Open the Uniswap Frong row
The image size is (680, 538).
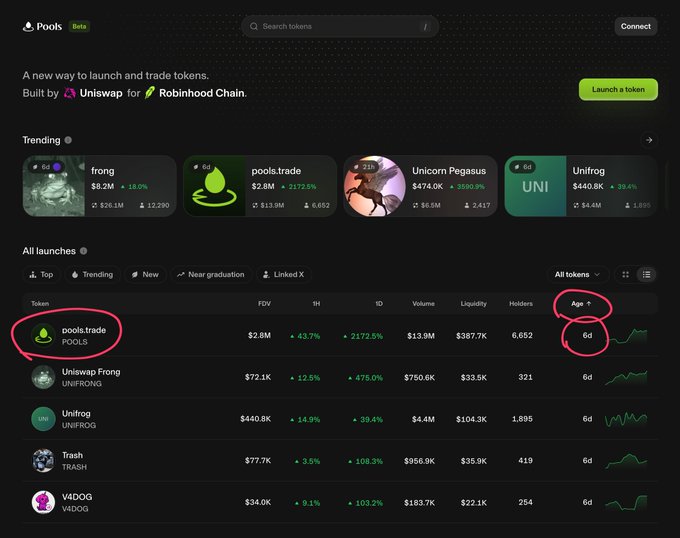[x=340, y=377]
